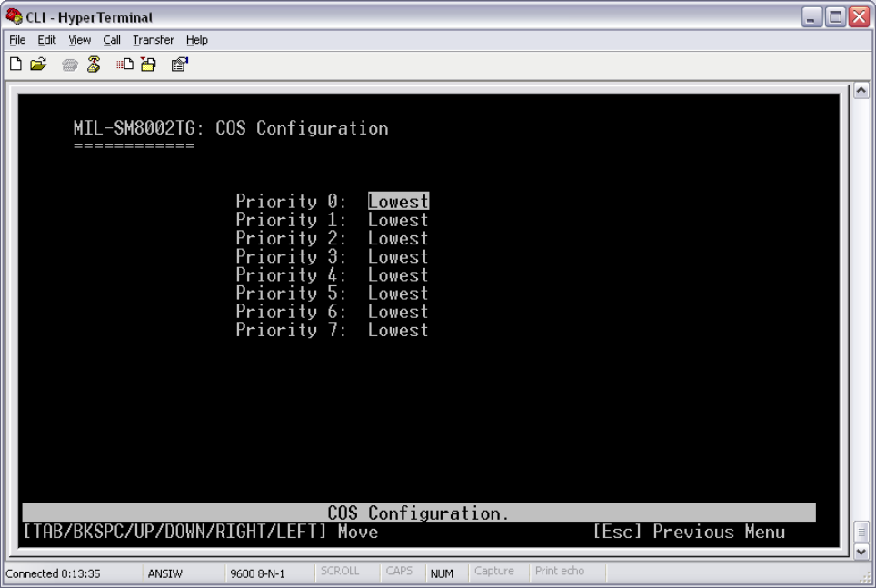Click the ANSIW emulation status entry
Viewport: 876px width, 588px height.
point(165,573)
